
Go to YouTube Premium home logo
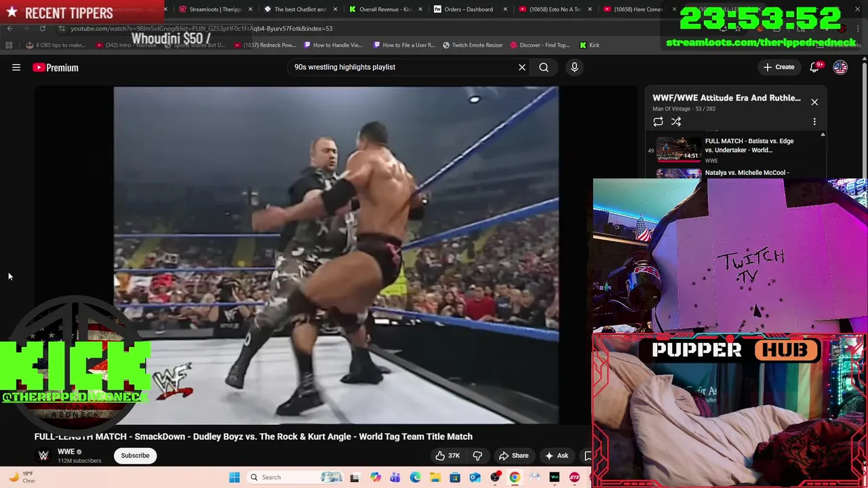point(56,67)
